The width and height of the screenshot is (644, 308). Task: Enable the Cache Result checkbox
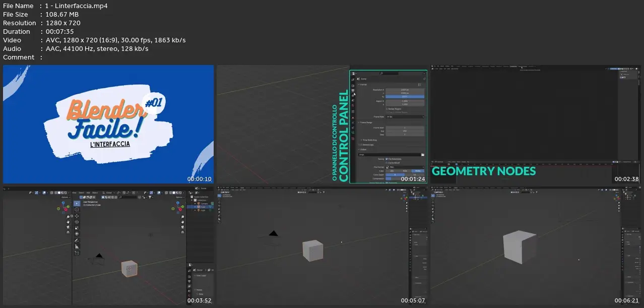387,163
